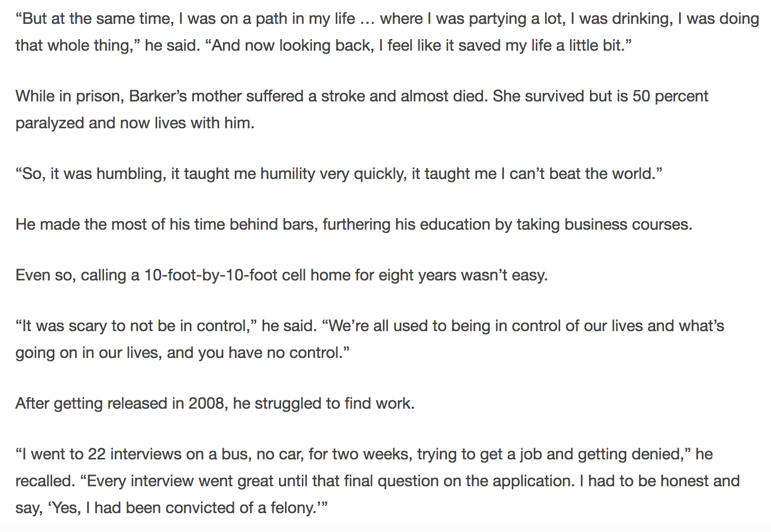Click "going on in our lives" text
Screen dimensions: 771x532
[87, 353]
